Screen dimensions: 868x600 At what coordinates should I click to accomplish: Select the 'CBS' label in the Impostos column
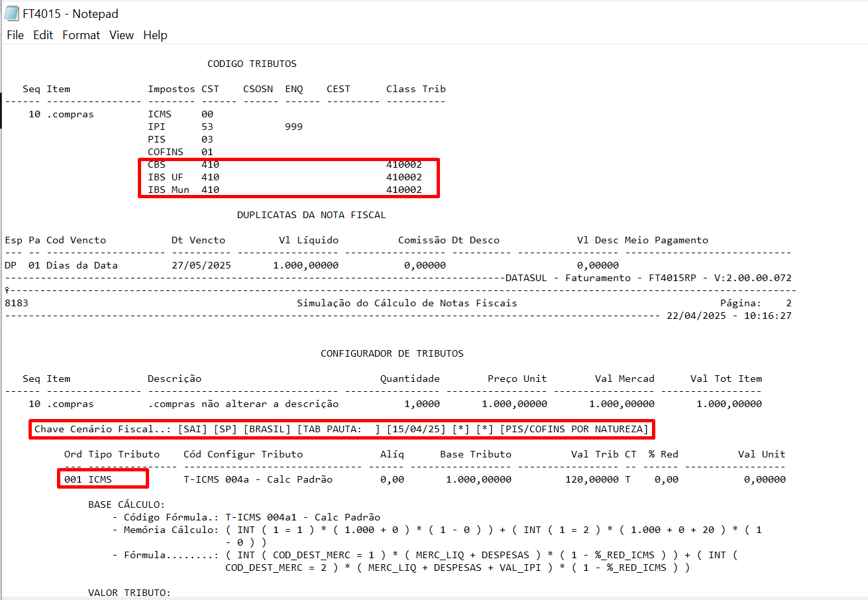coord(157,164)
